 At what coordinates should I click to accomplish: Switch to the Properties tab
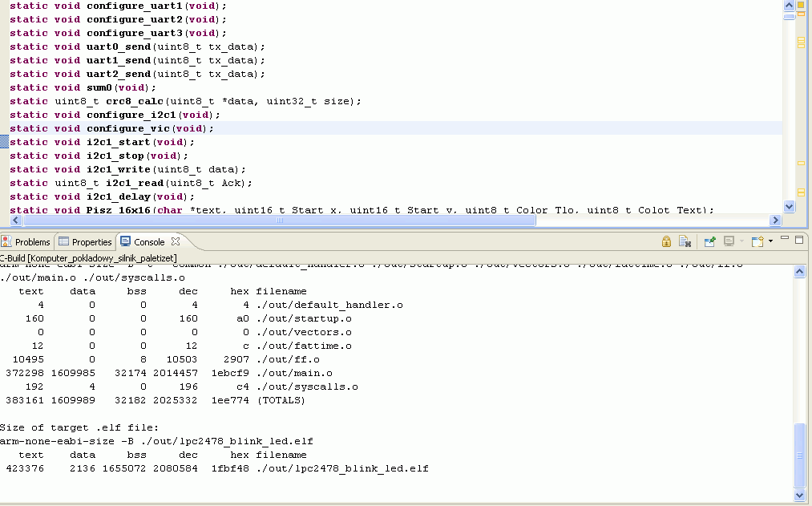(x=85, y=242)
